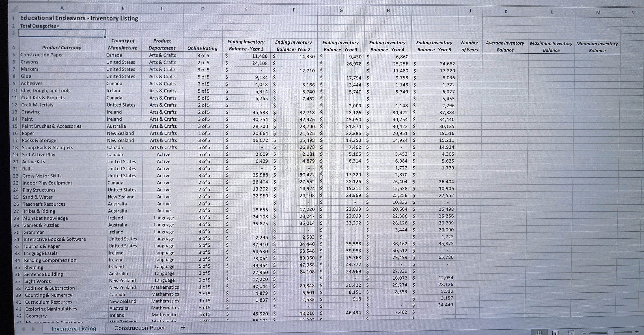644x335 pixels.
Task: Open Page Break Preview in the status bar
Action: click(571, 333)
